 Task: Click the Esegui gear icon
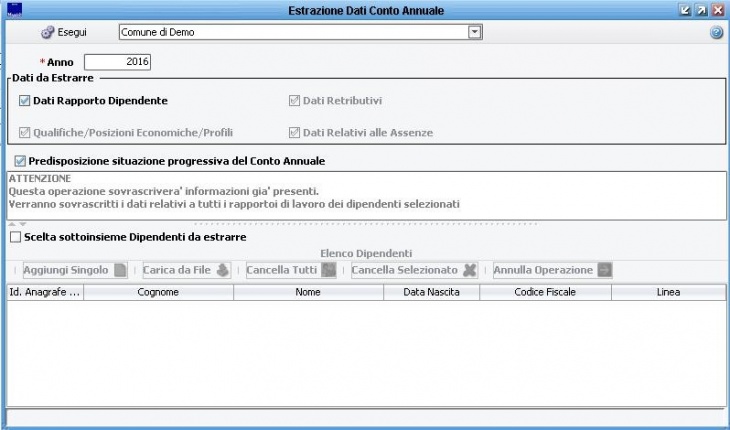(x=47, y=33)
